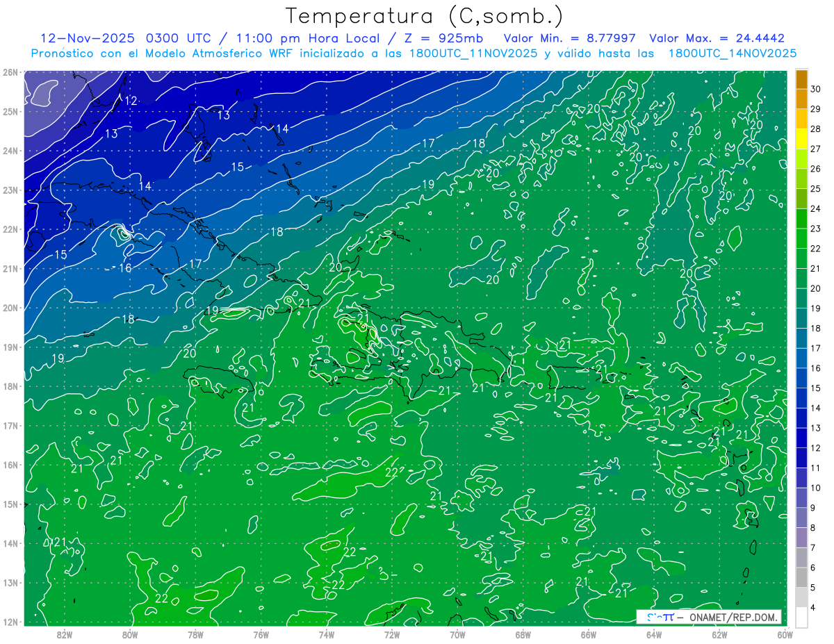
Task: Click the brown-orange swatch above 30
Action: click(802, 79)
